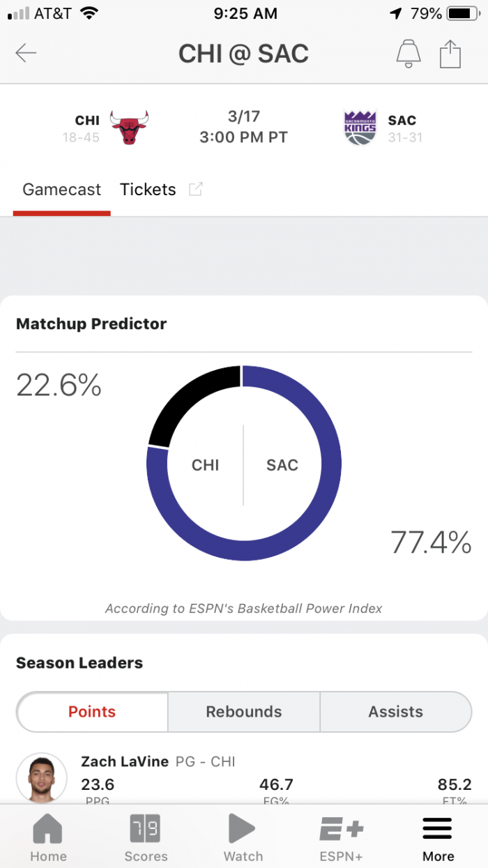Tap Zach LaVine player photo
488x868 pixels.
pos(42,777)
